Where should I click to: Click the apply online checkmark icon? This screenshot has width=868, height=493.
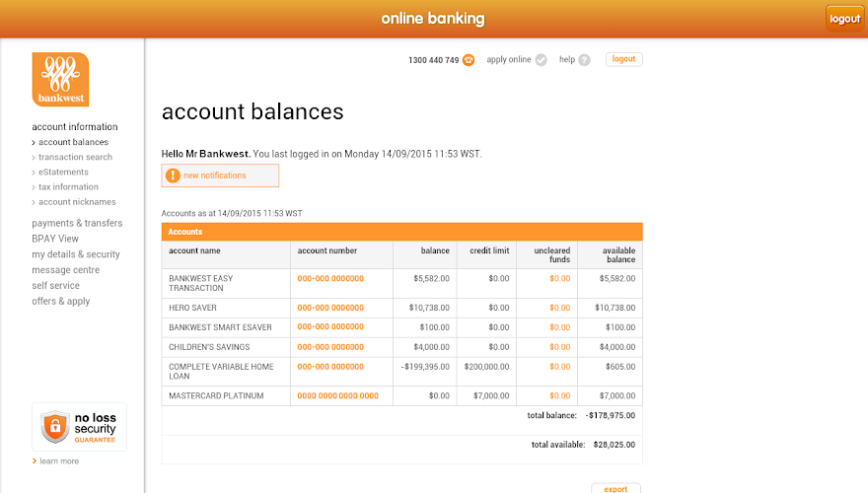(541, 60)
